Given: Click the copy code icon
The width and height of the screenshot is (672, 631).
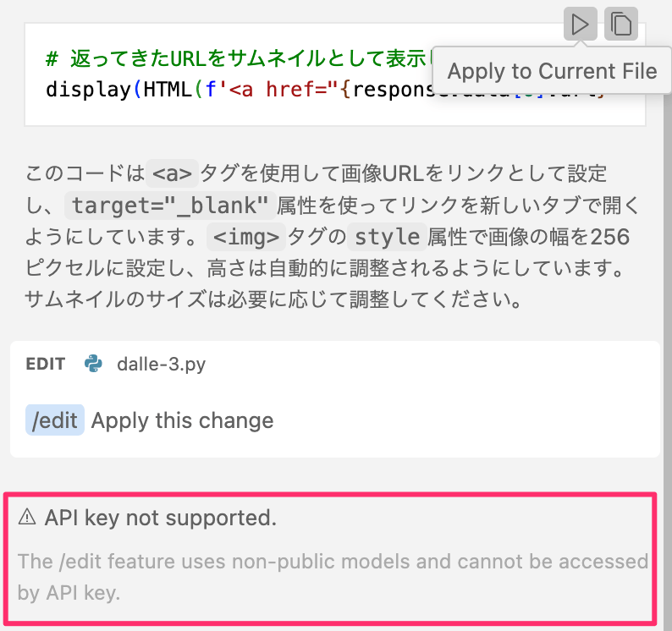Looking at the screenshot, I should pos(621,24).
